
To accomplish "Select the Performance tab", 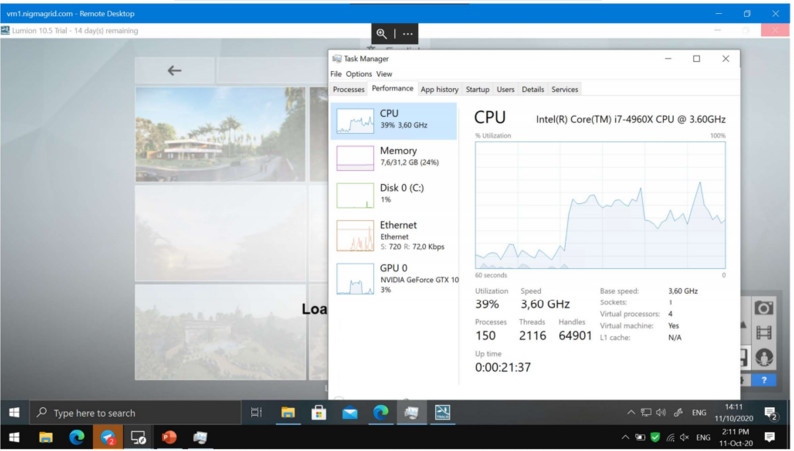I will (x=394, y=89).
